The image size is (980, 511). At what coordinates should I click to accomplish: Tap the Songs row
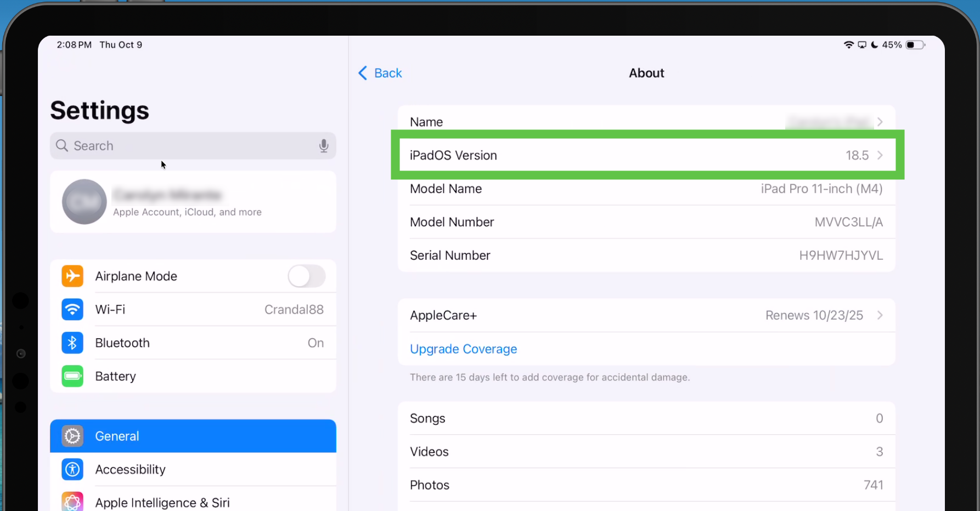click(646, 418)
